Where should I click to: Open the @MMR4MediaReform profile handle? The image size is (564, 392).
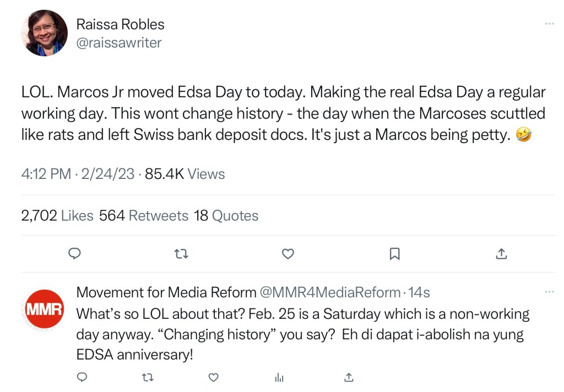point(330,292)
